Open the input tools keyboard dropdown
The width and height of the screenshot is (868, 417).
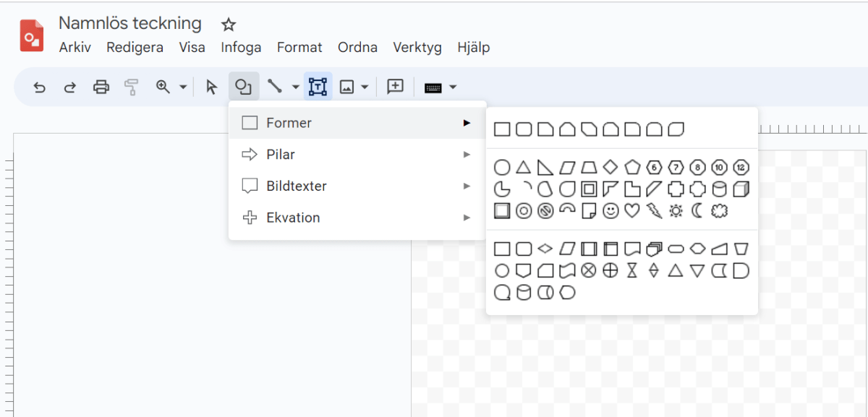pos(453,87)
